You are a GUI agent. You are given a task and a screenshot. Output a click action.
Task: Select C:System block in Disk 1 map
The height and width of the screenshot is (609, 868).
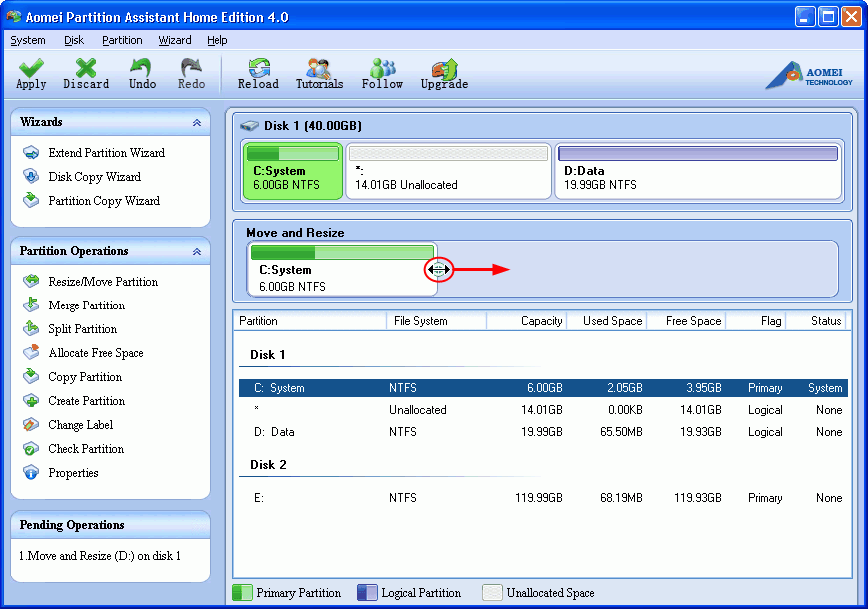click(x=293, y=171)
